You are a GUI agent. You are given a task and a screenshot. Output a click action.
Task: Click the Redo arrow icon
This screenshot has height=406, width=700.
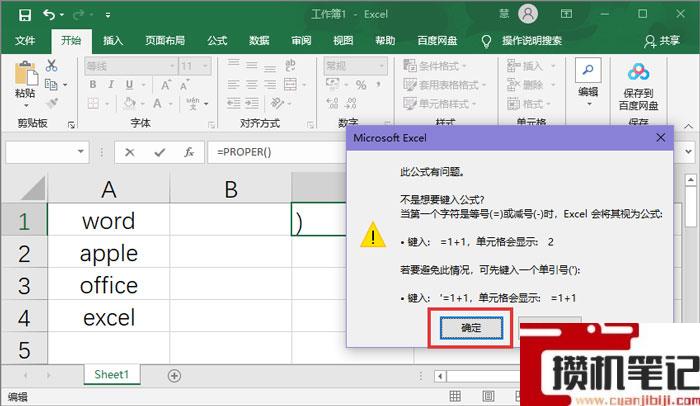pos(79,15)
